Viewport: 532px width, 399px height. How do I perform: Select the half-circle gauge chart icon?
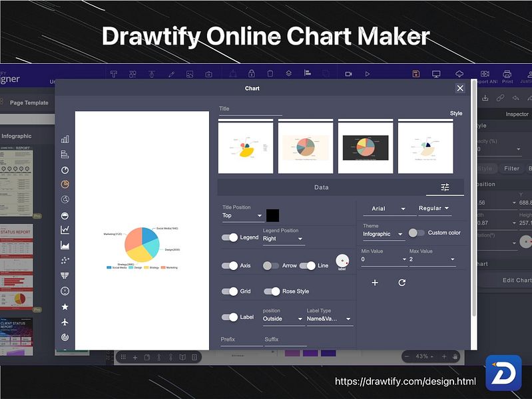tap(65, 215)
